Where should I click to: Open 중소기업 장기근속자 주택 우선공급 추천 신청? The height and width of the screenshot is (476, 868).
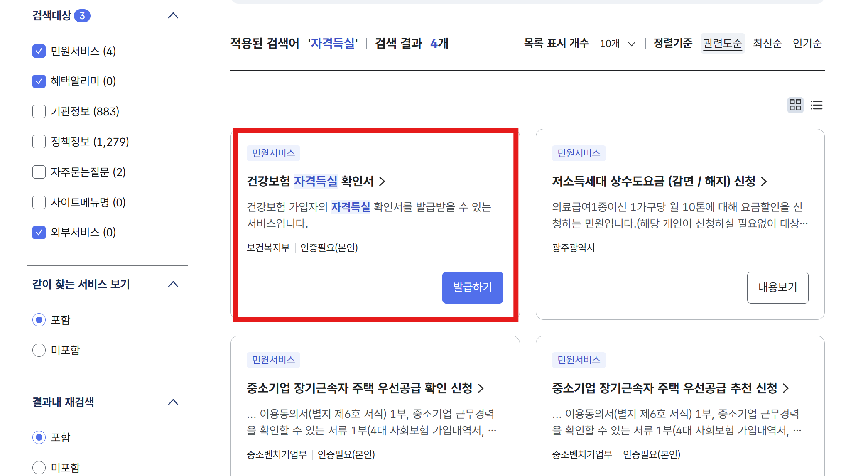670,388
